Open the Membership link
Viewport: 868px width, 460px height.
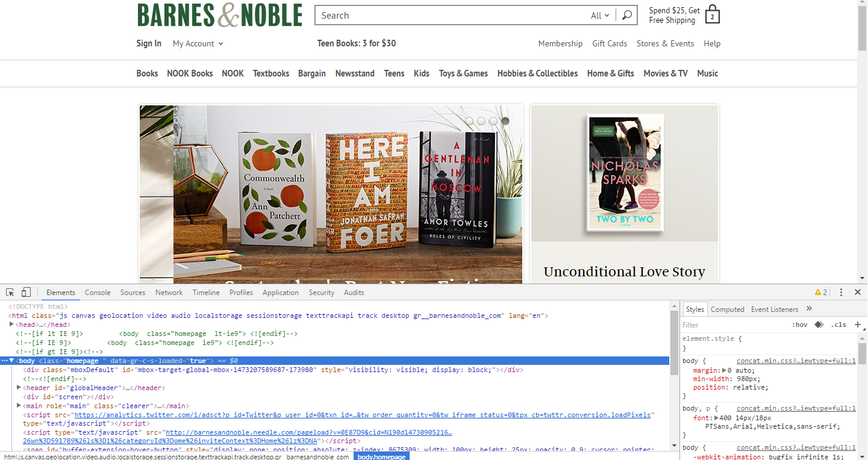tap(560, 43)
